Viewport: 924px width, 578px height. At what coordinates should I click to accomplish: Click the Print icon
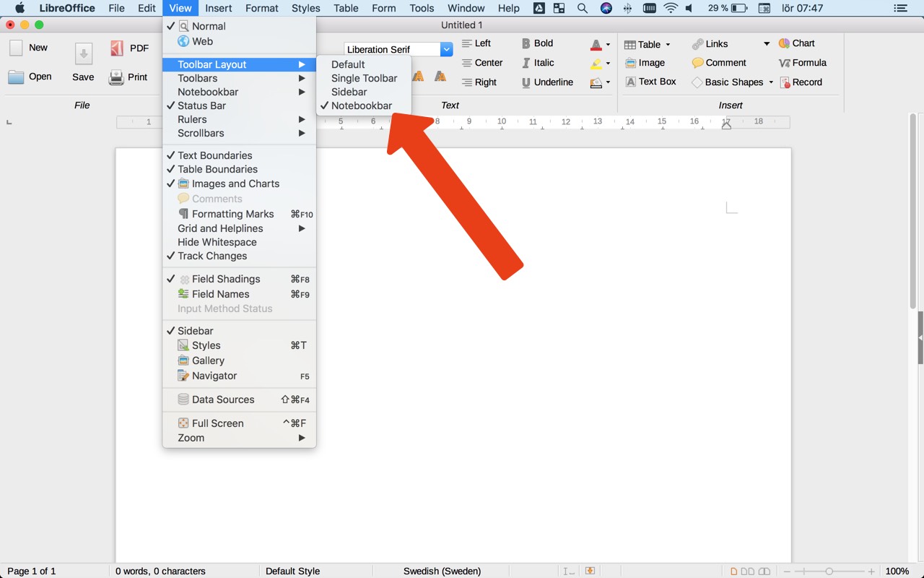[116, 77]
